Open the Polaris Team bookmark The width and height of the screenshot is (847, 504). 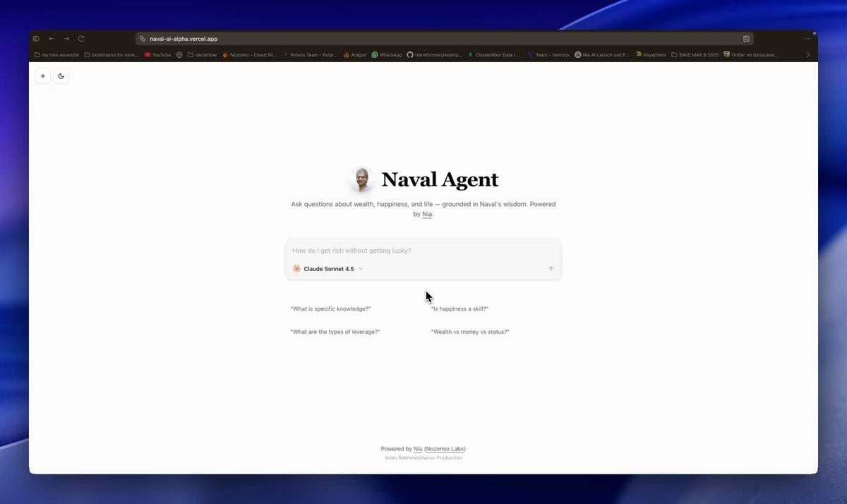[311, 54]
